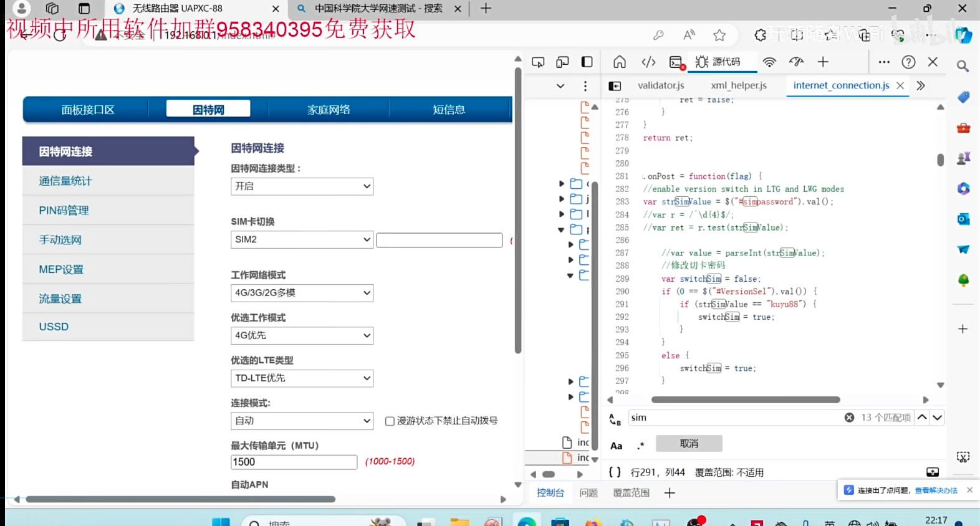
Task: Click the web page horizontal scrollbar
Action: [x=180, y=499]
